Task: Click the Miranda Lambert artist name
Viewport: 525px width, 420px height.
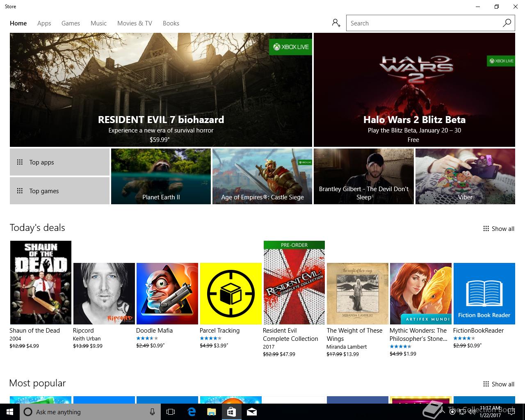Action: tap(347, 347)
